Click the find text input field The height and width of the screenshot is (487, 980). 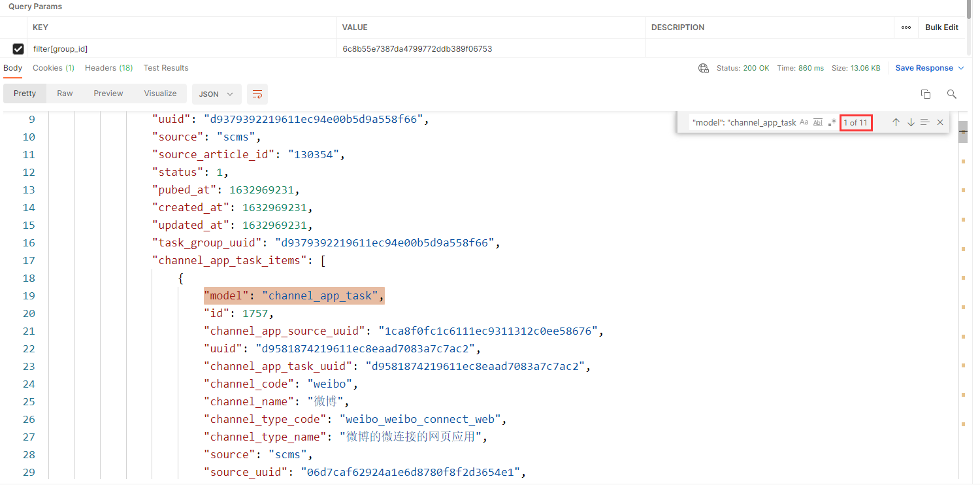click(743, 122)
